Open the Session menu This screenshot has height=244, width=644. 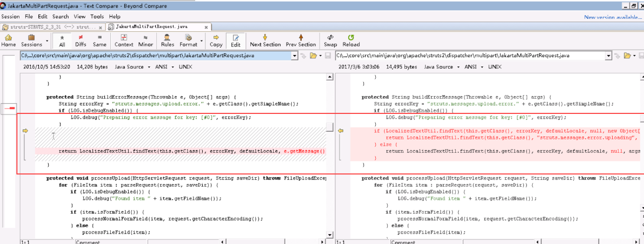point(10,16)
